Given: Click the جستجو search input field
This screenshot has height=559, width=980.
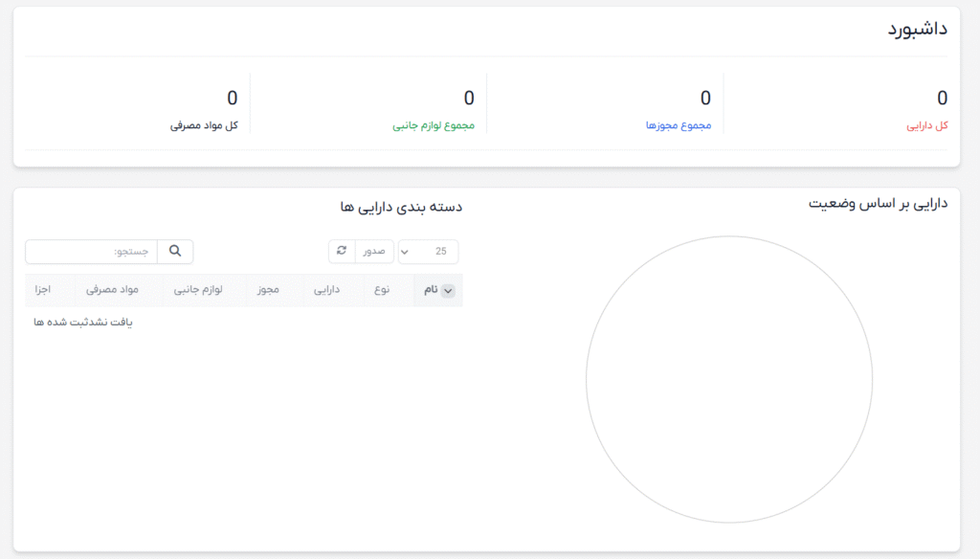Looking at the screenshot, I should click(91, 252).
